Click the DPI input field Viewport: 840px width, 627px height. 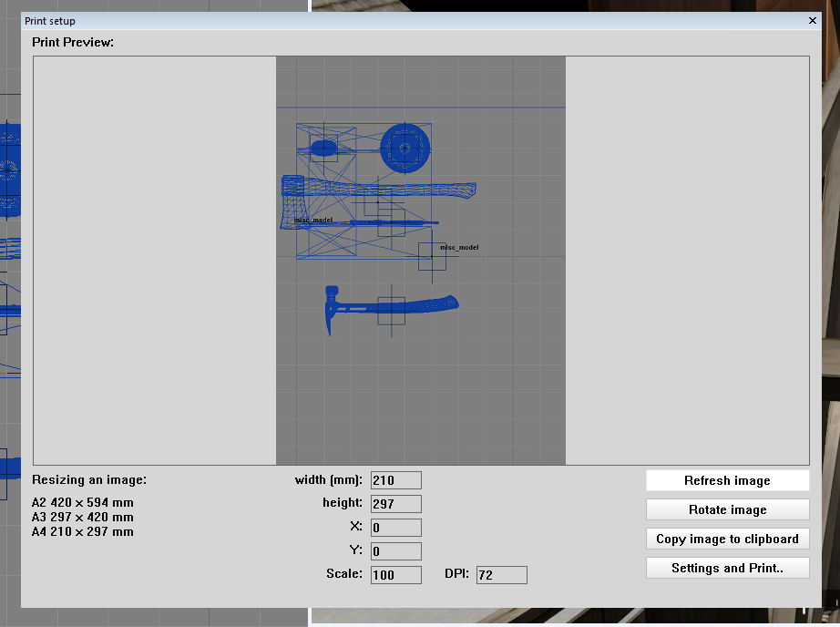click(501, 575)
